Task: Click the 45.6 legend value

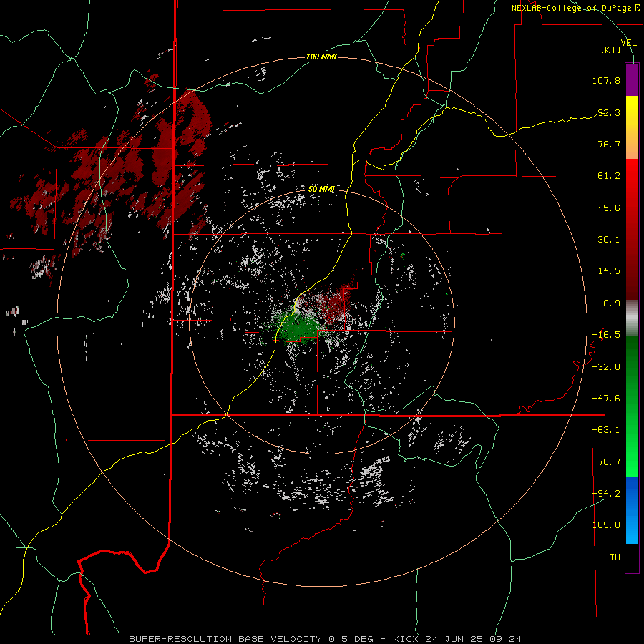Action: click(x=609, y=208)
